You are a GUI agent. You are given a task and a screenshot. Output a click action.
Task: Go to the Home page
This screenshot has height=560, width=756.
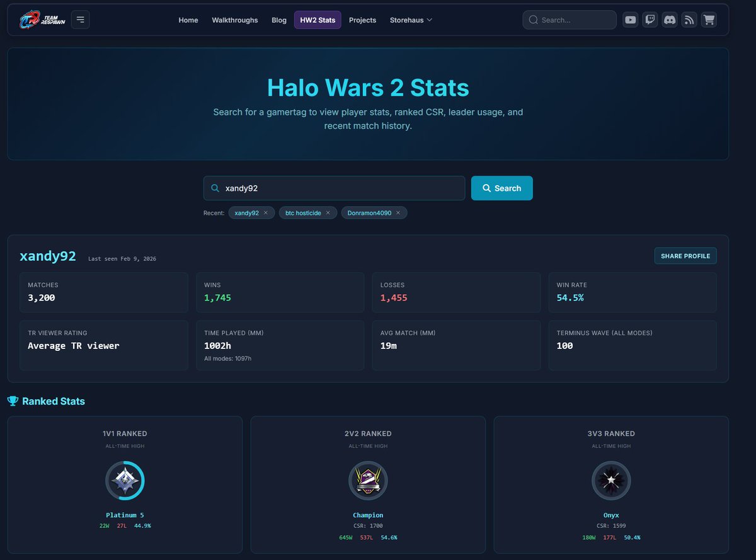pyautogui.click(x=188, y=20)
